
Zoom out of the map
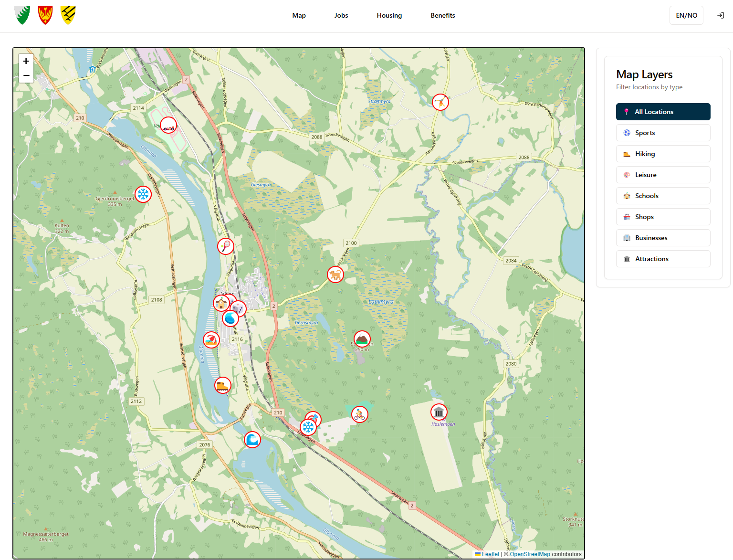[x=26, y=75]
